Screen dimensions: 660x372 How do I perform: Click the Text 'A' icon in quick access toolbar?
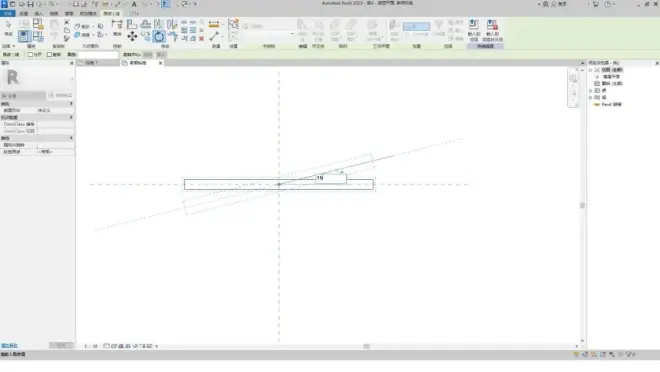[x=134, y=4]
